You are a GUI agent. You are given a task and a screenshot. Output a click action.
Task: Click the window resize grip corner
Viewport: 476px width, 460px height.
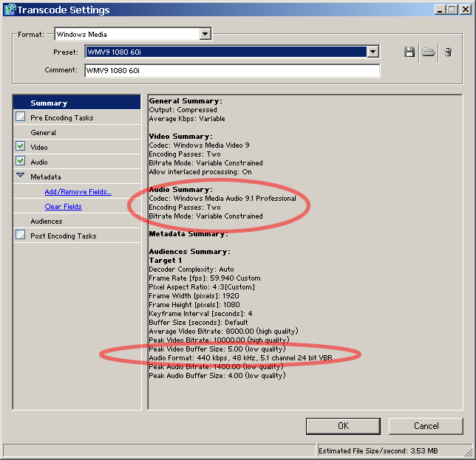coord(469,452)
